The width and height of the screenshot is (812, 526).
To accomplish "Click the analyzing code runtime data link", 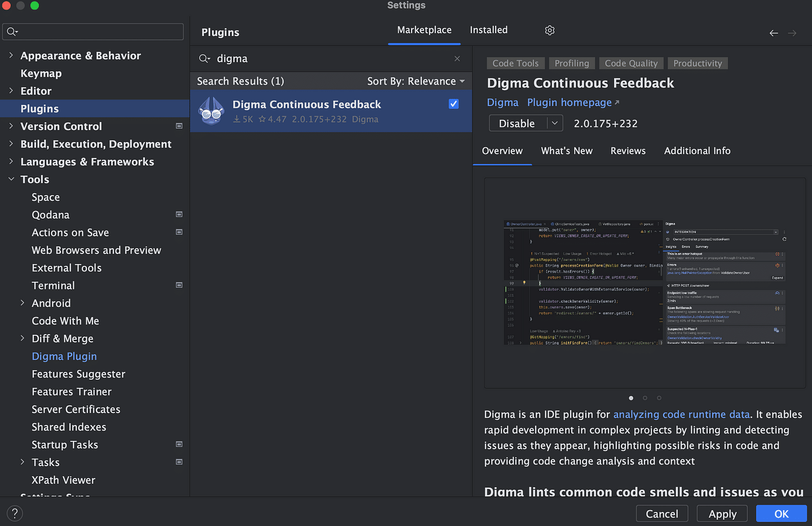I will (681, 414).
